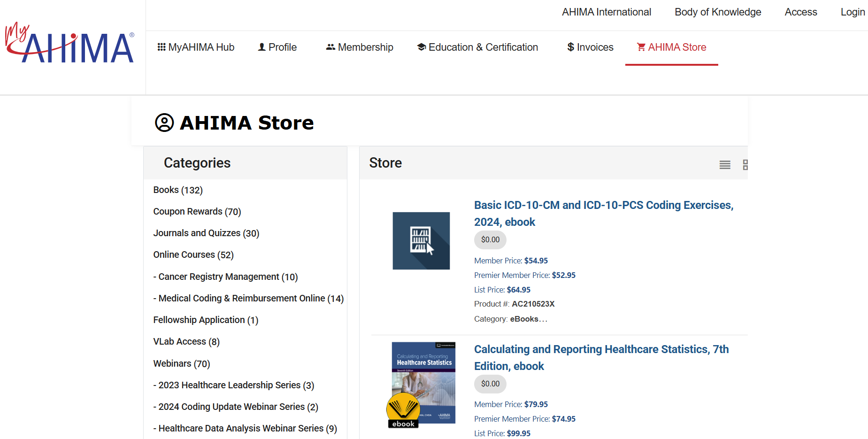Choose the Webinars category

(181, 364)
